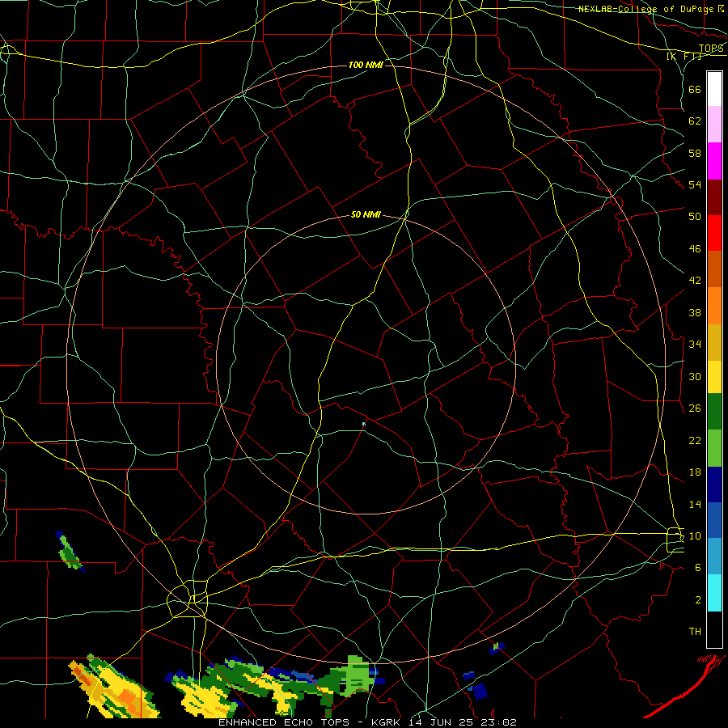The height and width of the screenshot is (728, 728).
Task: Click the legend value "66"
Action: pyautogui.click(x=695, y=90)
